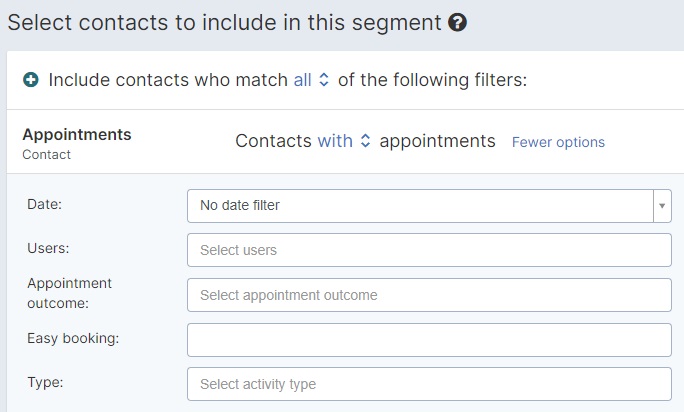Click the Fewer options link
Screen dimensions: 684x412
(558, 142)
